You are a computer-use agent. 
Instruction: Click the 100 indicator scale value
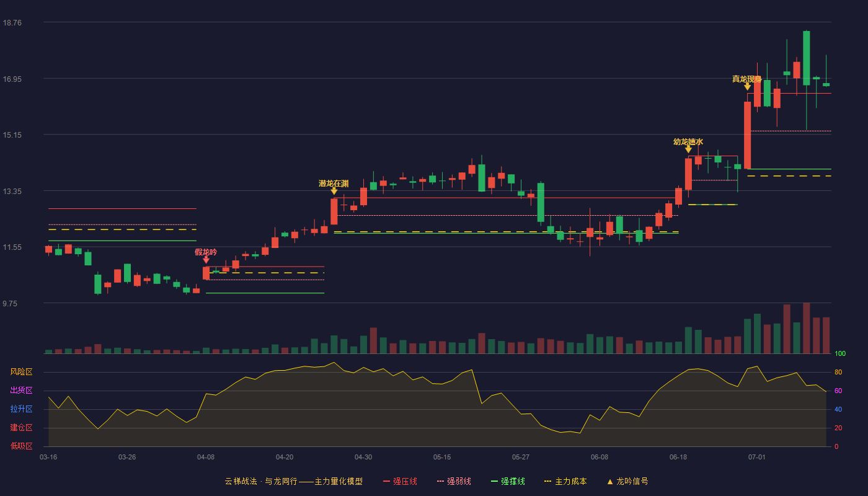840,353
